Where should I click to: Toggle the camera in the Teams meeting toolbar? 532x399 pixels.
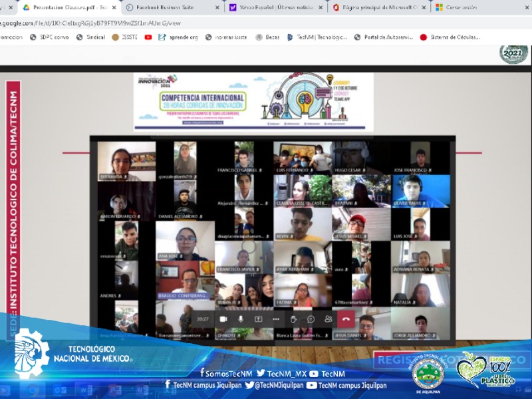[223, 319]
